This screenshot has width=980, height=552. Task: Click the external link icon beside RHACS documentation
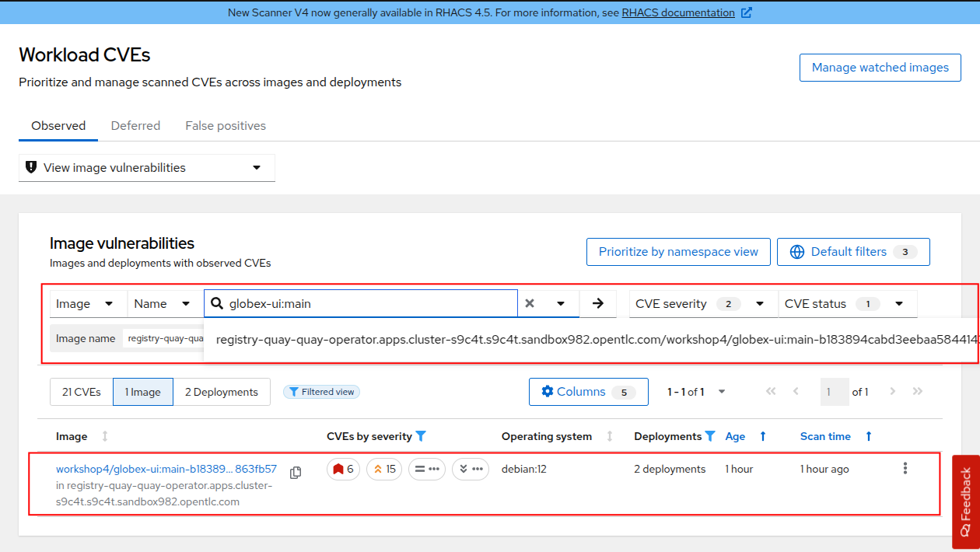[x=747, y=12]
